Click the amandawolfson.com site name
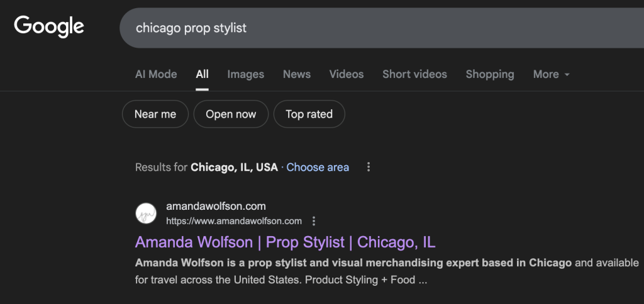This screenshot has width=644, height=304. click(x=216, y=206)
